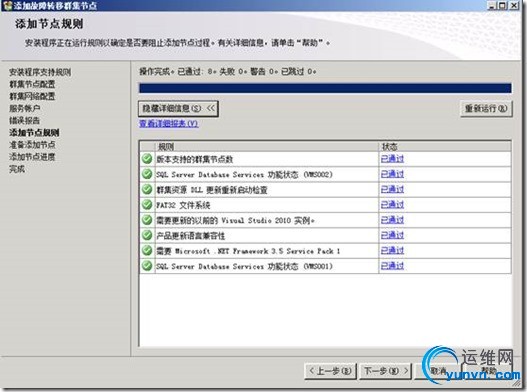Click green check icon for 群集资源 DLL row
This screenshot has width=527, height=392.
click(x=147, y=189)
